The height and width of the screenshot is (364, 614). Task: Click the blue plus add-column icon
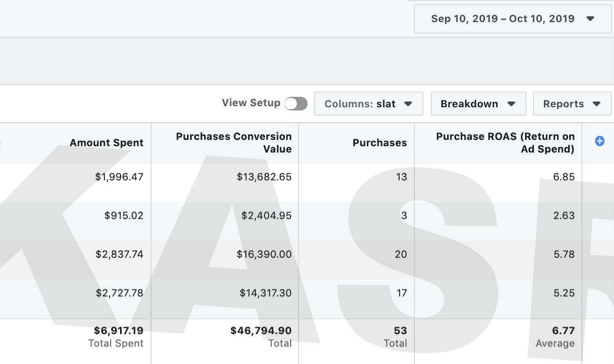tap(599, 141)
